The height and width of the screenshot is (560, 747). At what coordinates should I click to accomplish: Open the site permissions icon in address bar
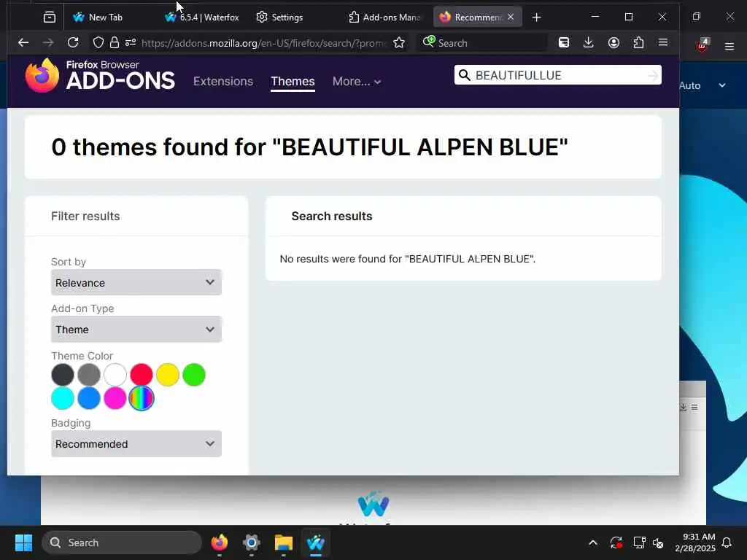tap(131, 43)
